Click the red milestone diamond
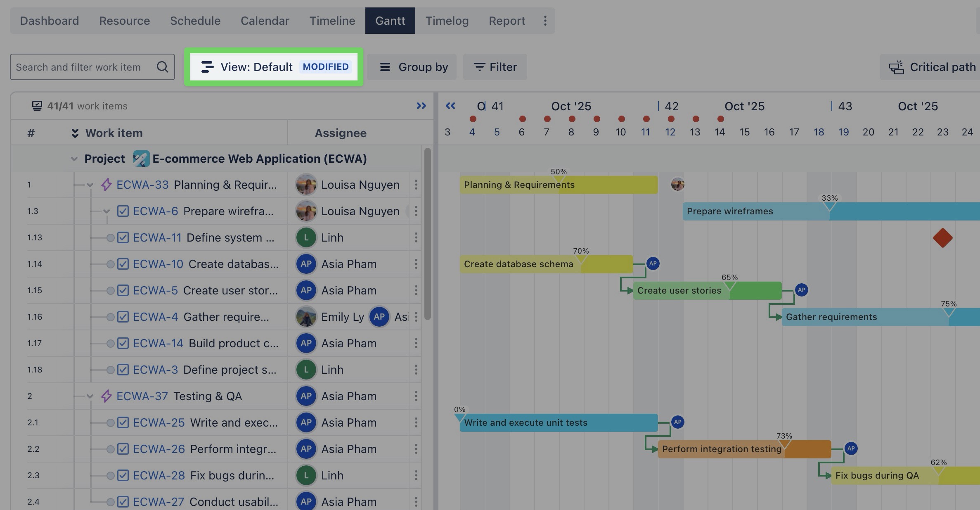980x510 pixels. pos(942,238)
